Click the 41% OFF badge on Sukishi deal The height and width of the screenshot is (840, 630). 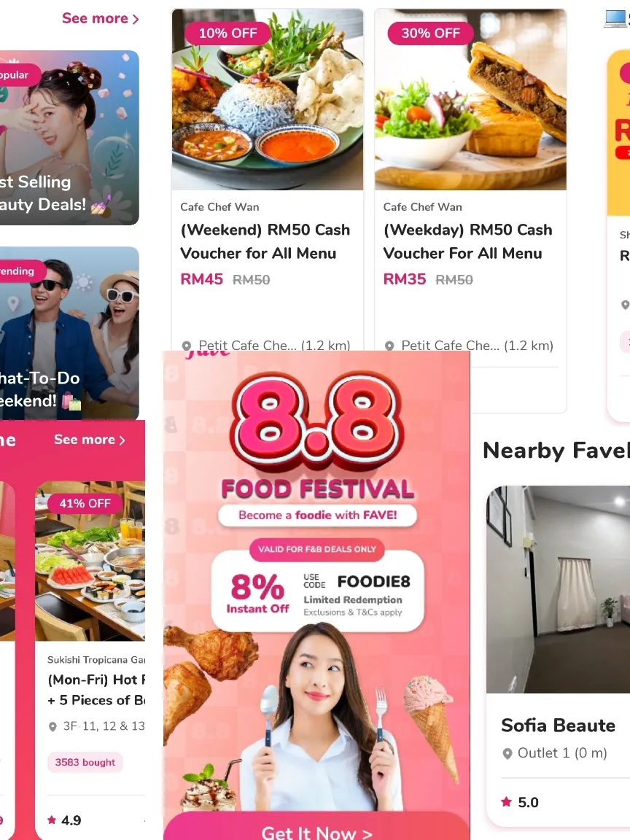click(85, 504)
